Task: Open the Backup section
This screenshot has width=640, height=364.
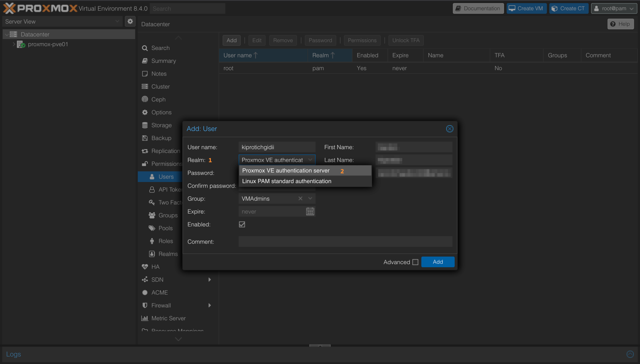Action: click(145, 138)
